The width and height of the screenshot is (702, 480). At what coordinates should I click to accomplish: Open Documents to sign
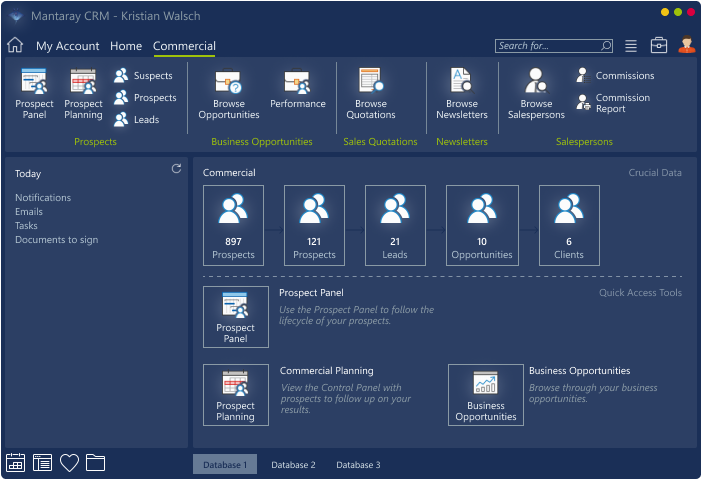[x=56, y=240]
